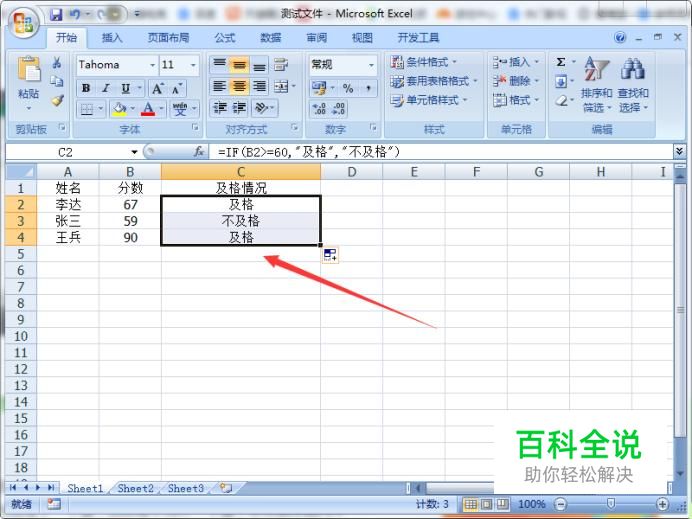Open the font size 11 dropdown
Image resolution: width=692 pixels, height=519 pixels.
[193, 65]
